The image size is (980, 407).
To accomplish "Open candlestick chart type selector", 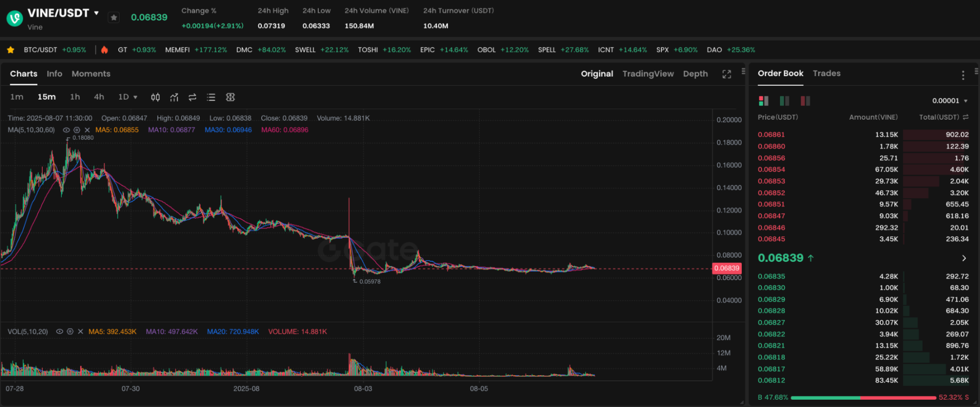I will pyautogui.click(x=155, y=97).
